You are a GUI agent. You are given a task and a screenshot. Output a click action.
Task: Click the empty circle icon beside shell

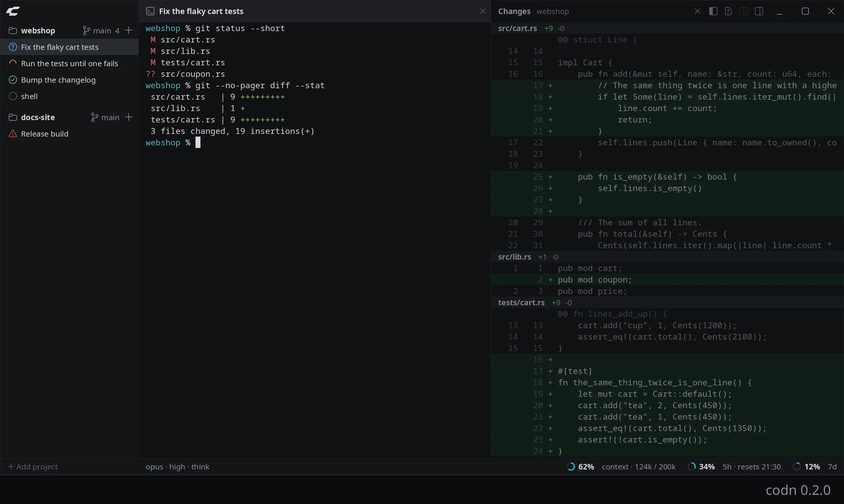pos(13,96)
